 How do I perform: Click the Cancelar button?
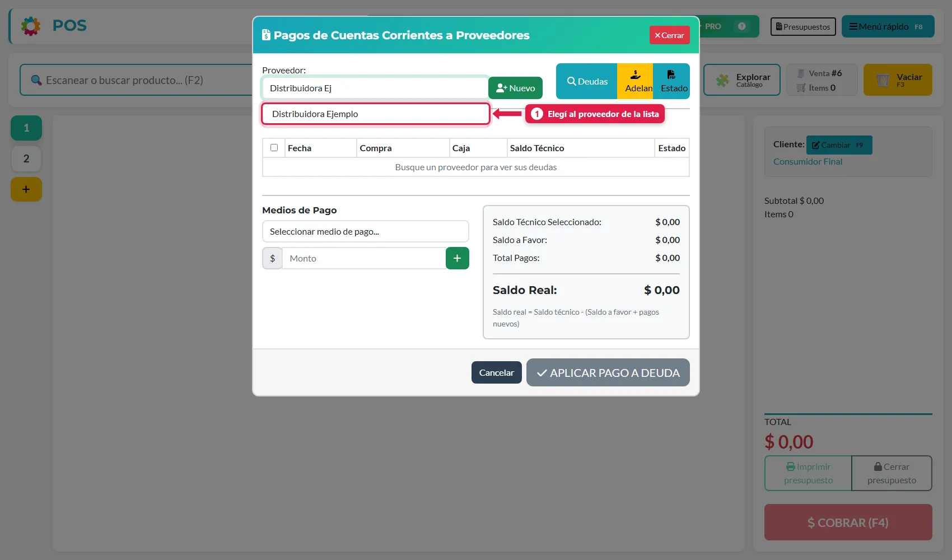click(x=496, y=372)
